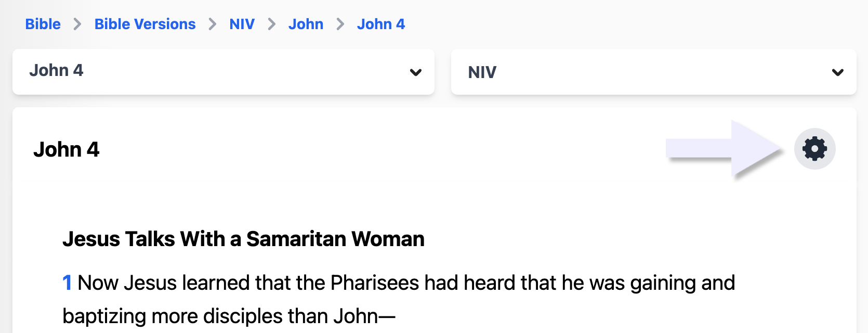The width and height of the screenshot is (868, 333).
Task: Click the chevron before the John 4 breadcrumb
Action: (x=340, y=24)
